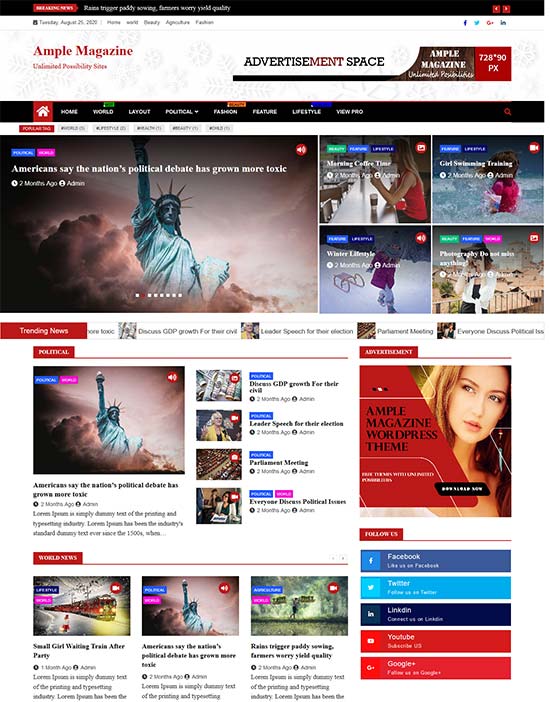Image resolution: width=550 pixels, height=702 pixels.
Task: Click the Google+ icon in top bar
Action: point(490,23)
